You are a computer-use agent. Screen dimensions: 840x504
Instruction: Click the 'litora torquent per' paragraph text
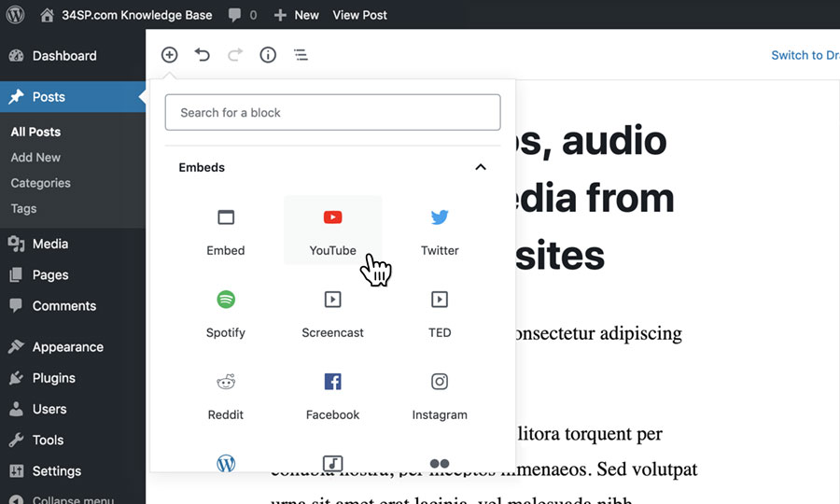tap(590, 434)
